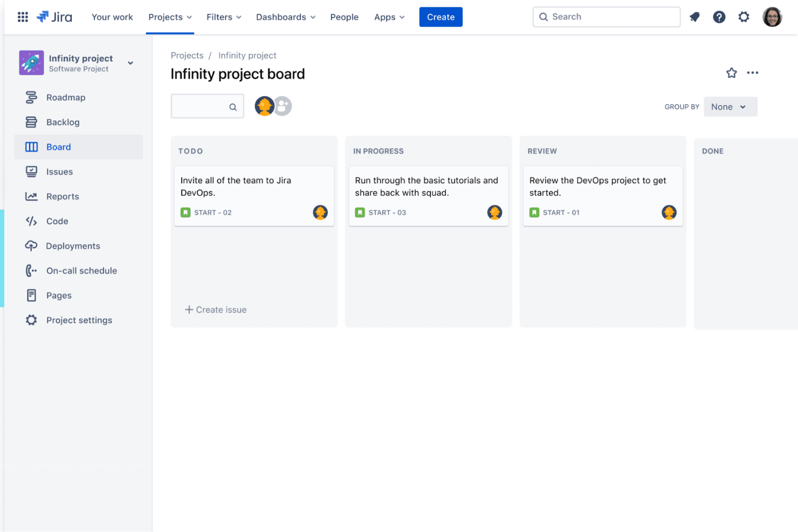Screen dimensions: 798x532
Task: Open the START - 02 issue key link
Action: point(212,213)
